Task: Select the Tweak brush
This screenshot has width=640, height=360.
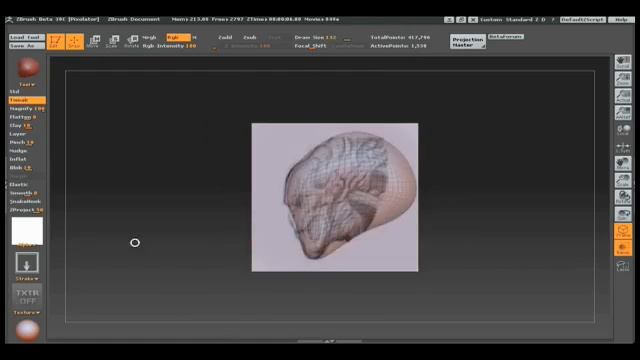Action: (27, 100)
